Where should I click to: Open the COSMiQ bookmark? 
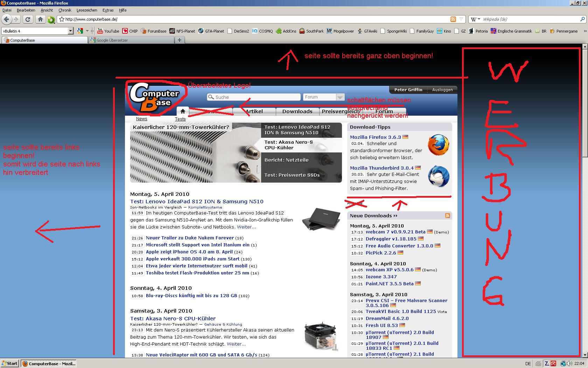click(262, 31)
